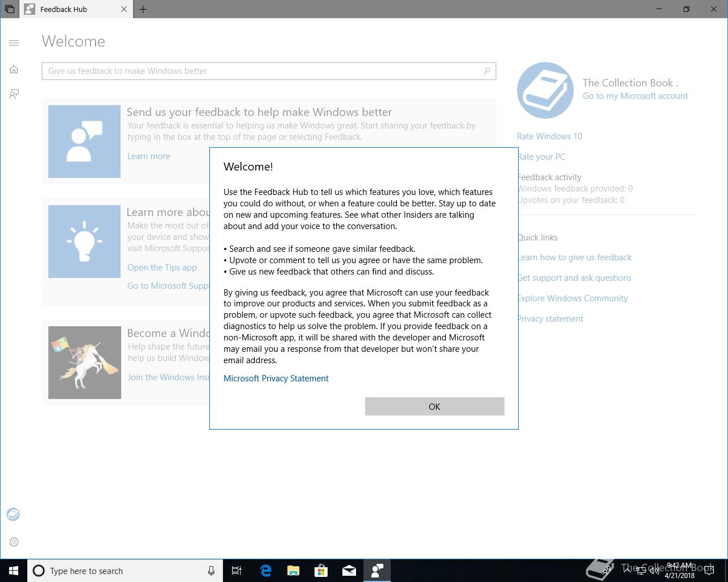Launch Microsoft Edge from taskbar
This screenshot has width=728, height=582.
click(x=266, y=571)
